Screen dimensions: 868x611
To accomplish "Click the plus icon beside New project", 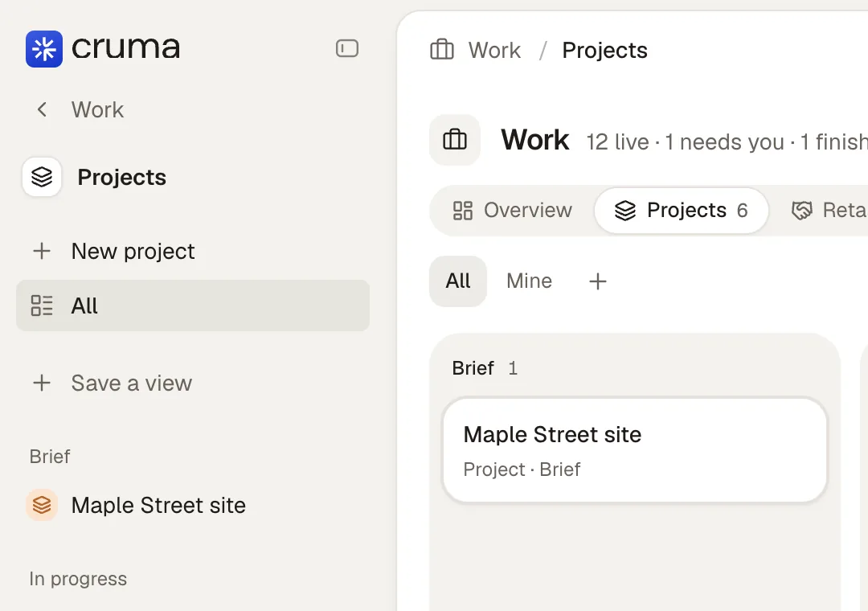I will [x=42, y=251].
